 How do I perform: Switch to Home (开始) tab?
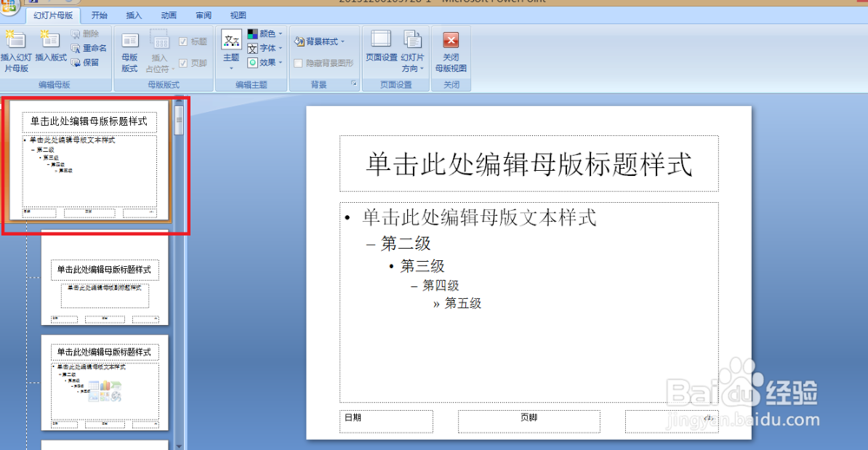(x=100, y=16)
